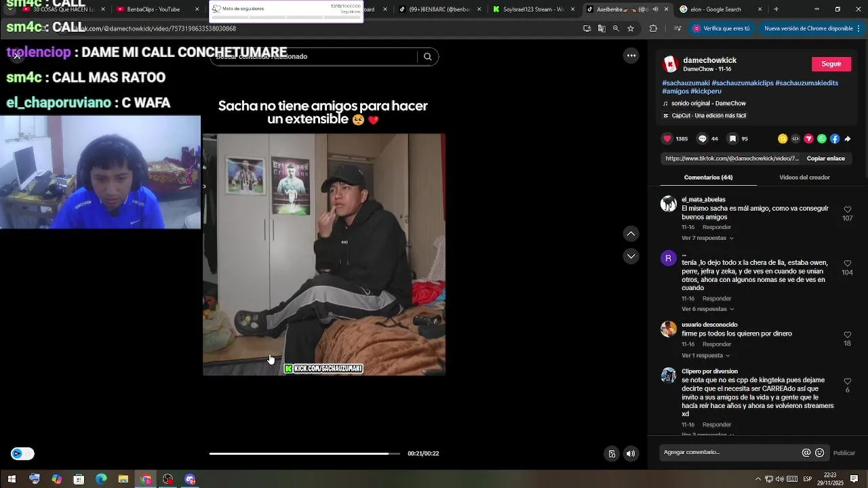This screenshot has height=488, width=868.
Task: Open Microsoft Store from taskbar
Action: [79, 479]
